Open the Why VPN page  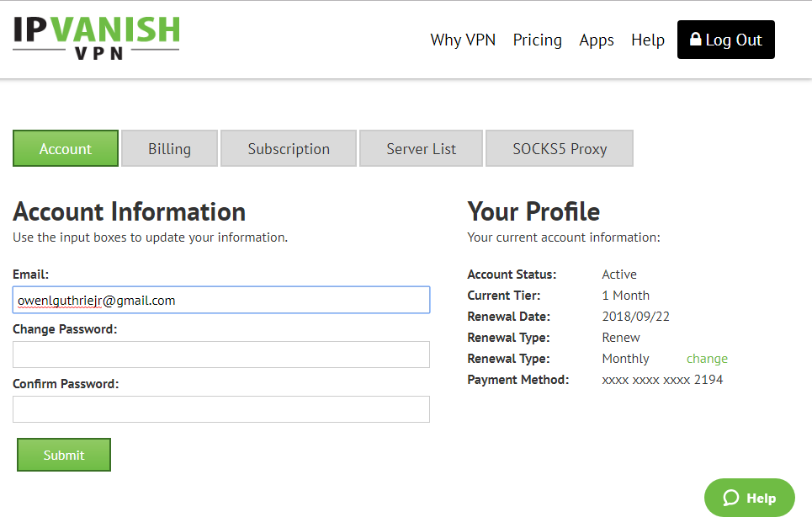pos(463,40)
